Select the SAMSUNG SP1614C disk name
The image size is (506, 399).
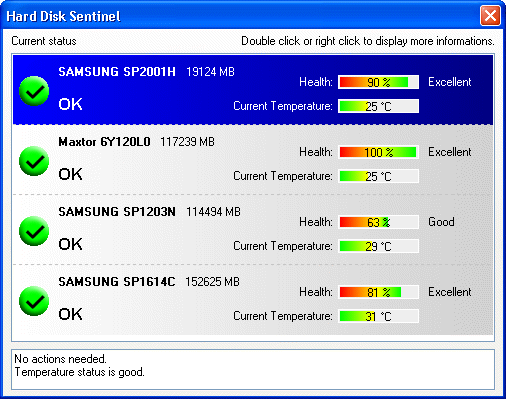click(x=117, y=282)
